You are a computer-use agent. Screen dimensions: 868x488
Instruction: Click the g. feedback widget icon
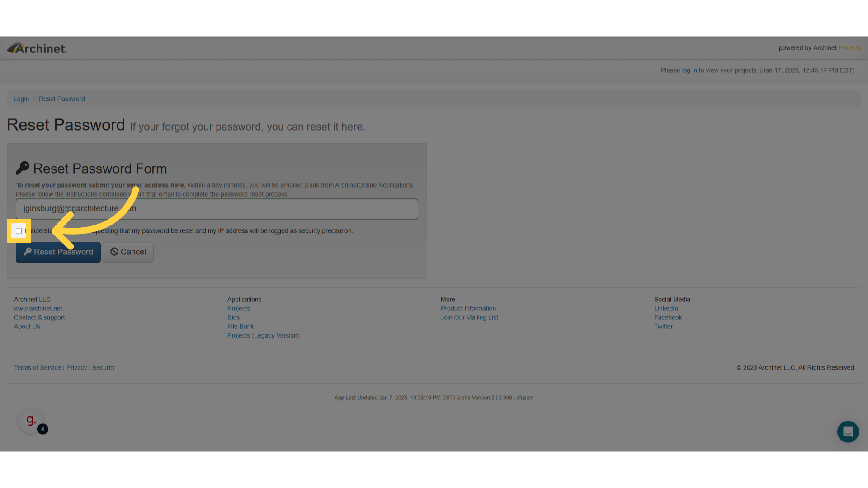(30, 420)
